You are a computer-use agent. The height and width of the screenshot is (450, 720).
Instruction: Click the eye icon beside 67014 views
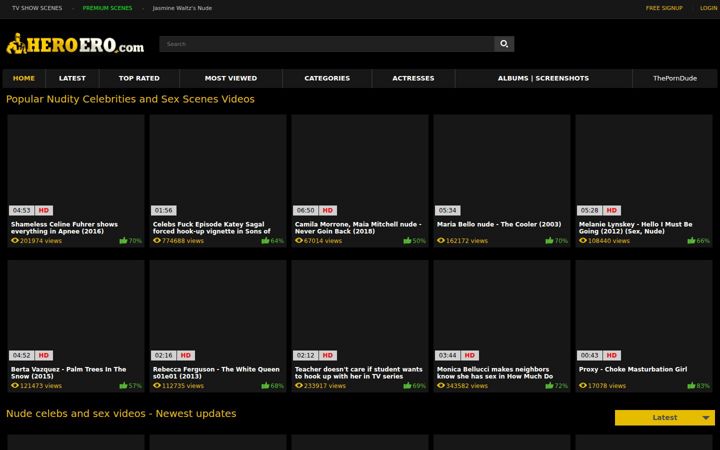[x=298, y=241]
